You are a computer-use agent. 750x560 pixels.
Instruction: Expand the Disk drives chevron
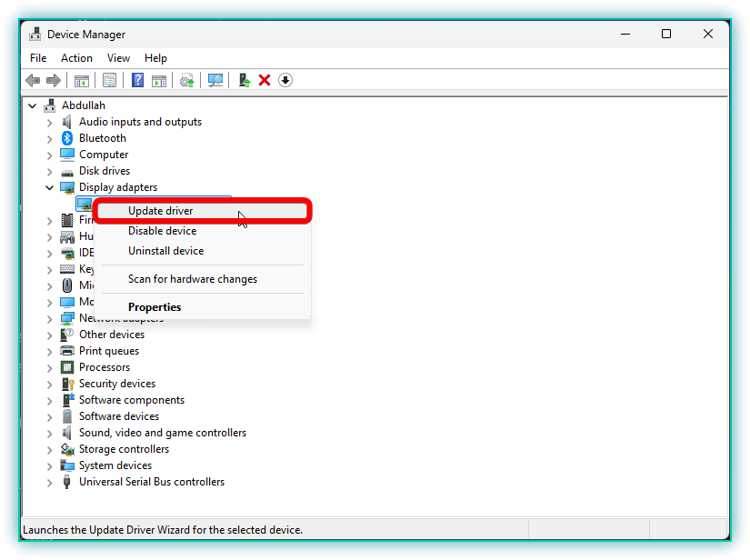(x=49, y=172)
